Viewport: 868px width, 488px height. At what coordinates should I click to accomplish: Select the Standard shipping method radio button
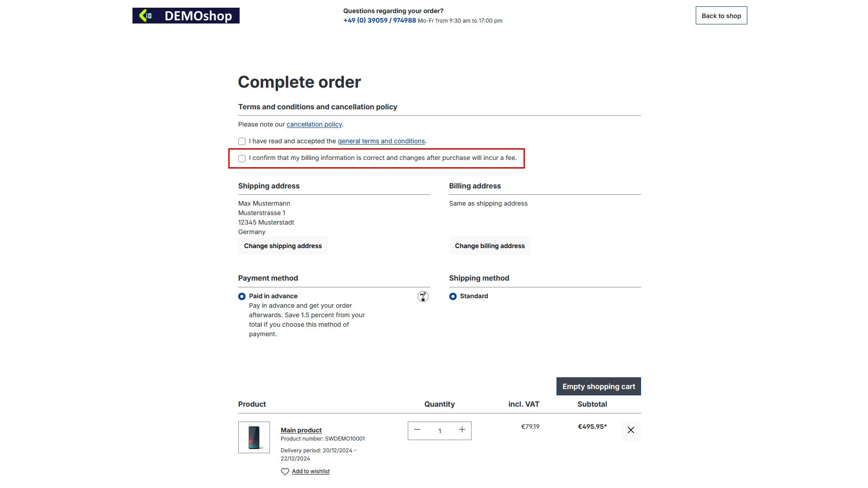453,296
